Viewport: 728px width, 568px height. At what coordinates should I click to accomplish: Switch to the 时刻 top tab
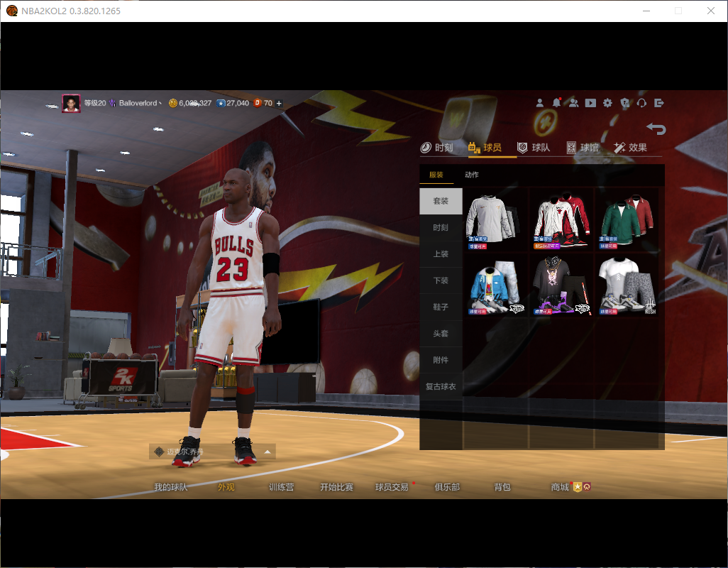(436, 148)
